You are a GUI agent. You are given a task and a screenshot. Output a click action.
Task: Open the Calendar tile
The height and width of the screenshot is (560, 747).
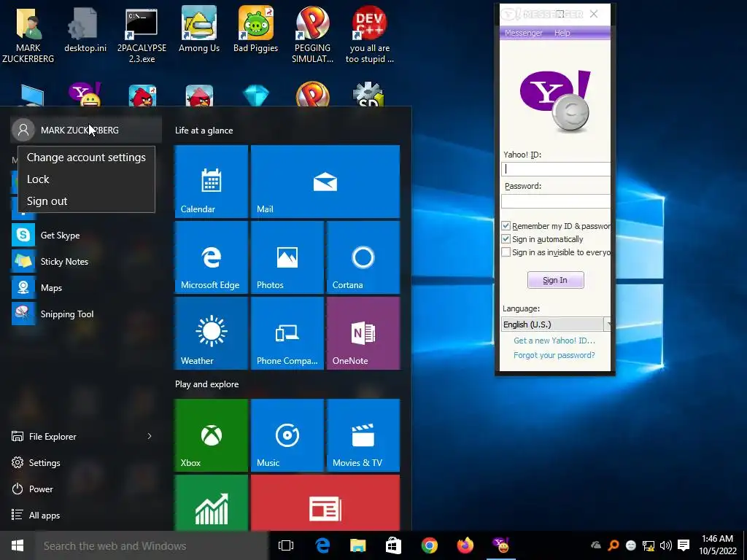(212, 182)
